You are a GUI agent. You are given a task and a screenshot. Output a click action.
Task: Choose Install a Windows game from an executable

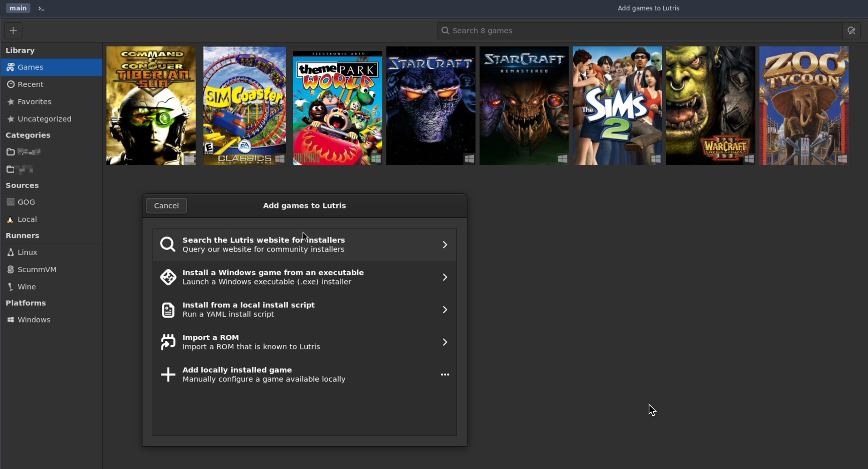click(x=305, y=277)
